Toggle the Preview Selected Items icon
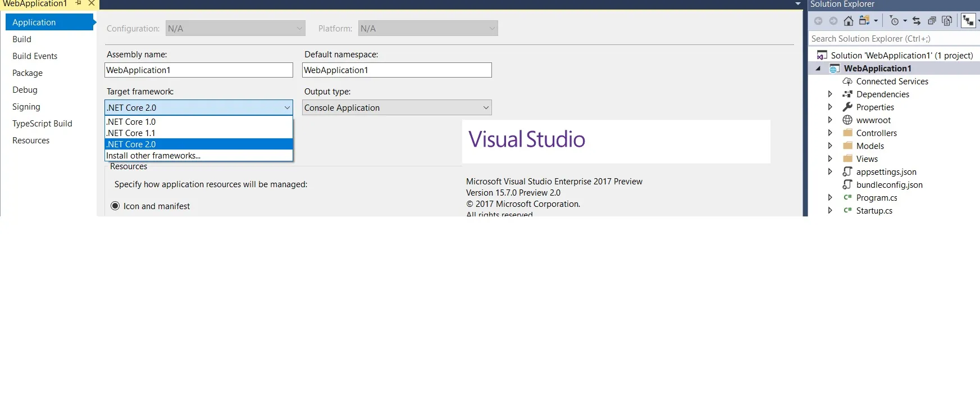Image resolution: width=980 pixels, height=407 pixels. (968, 21)
